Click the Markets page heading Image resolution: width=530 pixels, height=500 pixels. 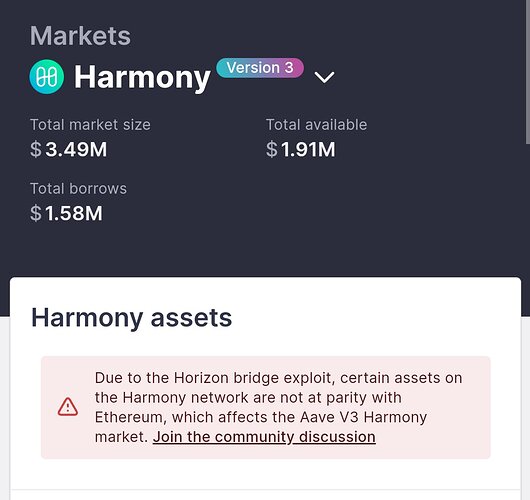80,36
